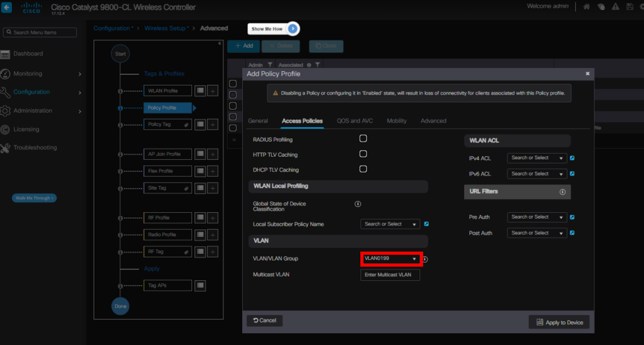644x345 pixels.
Task: Click the Configuration breadcrumb link
Action: coord(111,28)
